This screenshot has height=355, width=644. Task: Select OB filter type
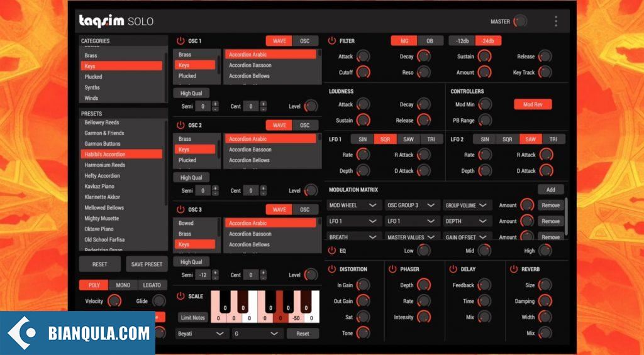pyautogui.click(x=430, y=41)
